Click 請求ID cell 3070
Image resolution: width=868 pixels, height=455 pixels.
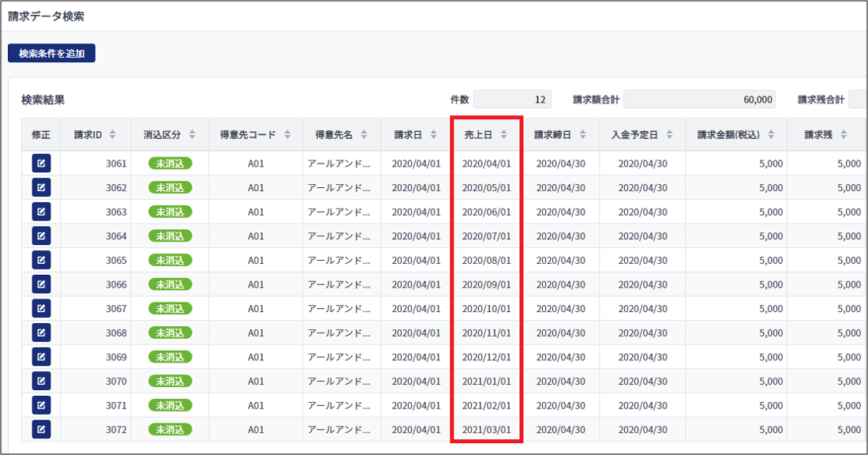(116, 382)
